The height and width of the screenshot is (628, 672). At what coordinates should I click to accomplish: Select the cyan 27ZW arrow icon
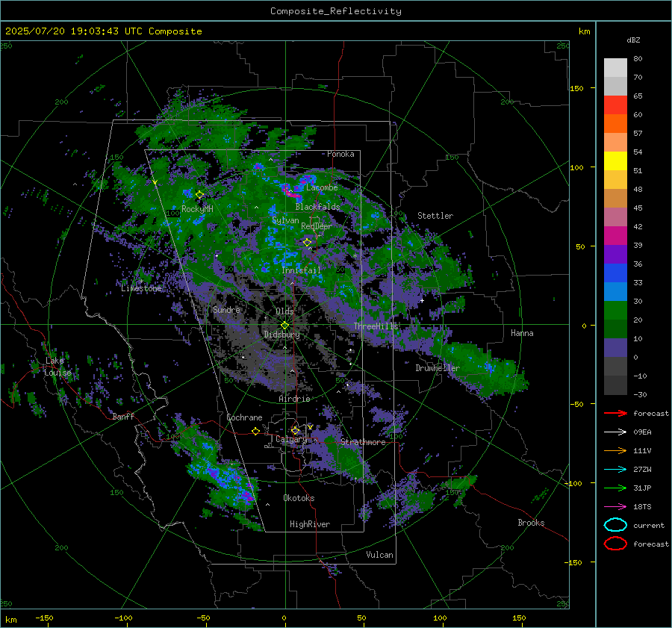(615, 470)
